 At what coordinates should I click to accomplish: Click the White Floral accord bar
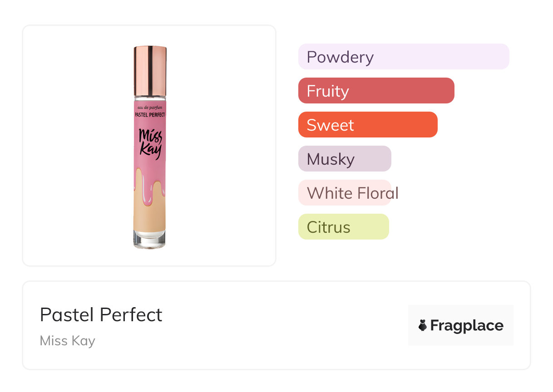pos(345,193)
